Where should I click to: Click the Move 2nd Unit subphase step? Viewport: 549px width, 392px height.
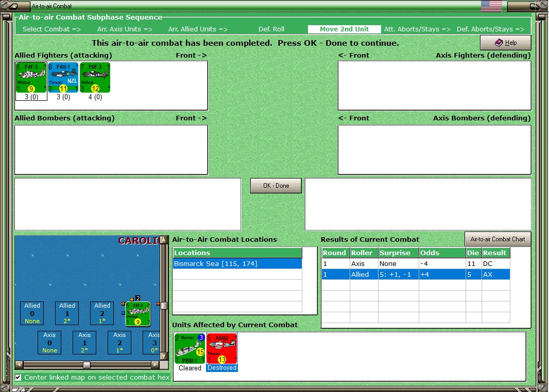tap(344, 29)
